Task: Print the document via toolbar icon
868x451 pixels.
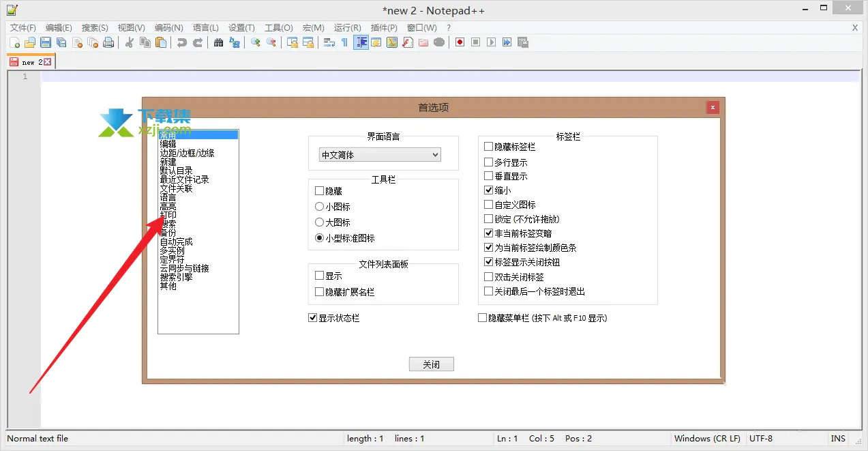Action: 108,42
